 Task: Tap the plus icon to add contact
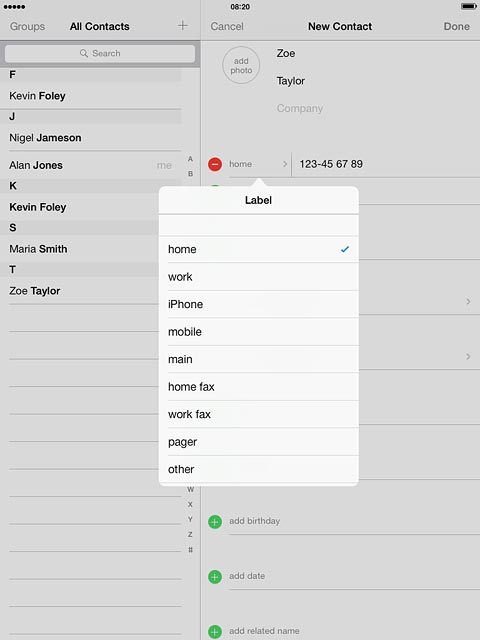tap(183, 26)
